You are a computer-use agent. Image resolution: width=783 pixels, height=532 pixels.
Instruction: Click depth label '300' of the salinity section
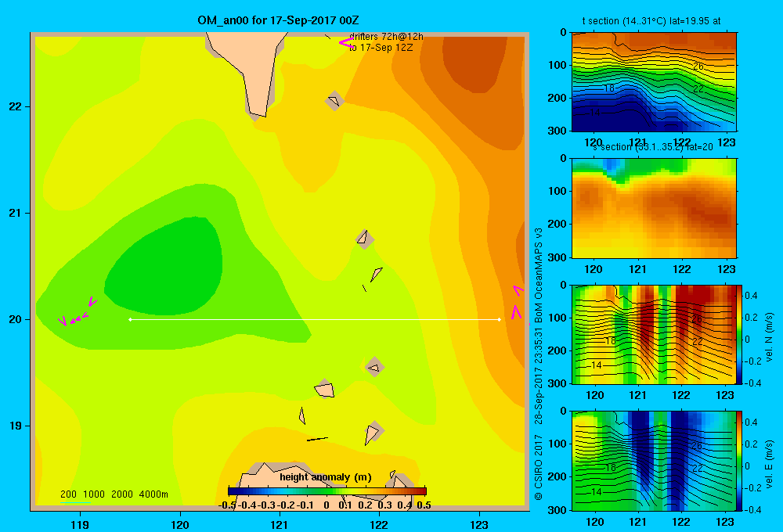557,257
